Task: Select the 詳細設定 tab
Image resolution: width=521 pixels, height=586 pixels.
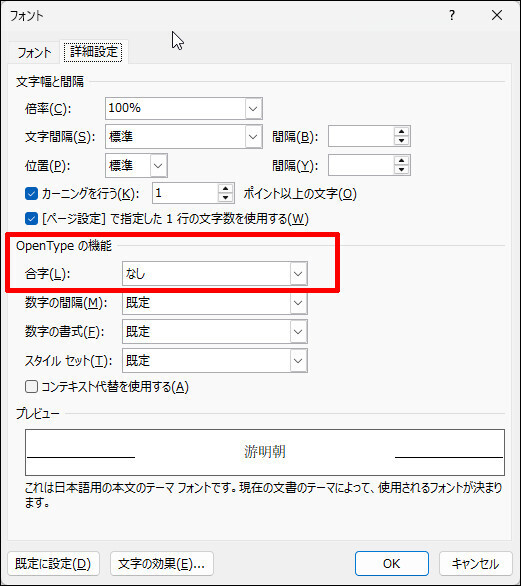Action: 93,52
